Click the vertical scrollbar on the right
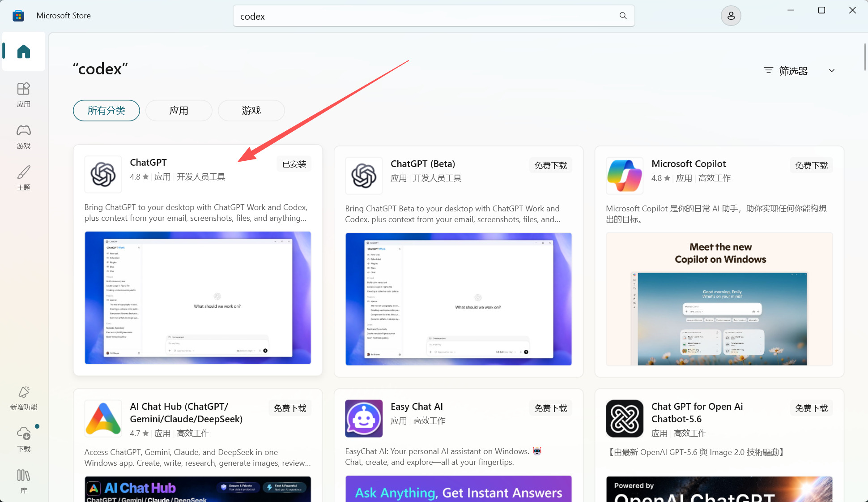 [864, 57]
